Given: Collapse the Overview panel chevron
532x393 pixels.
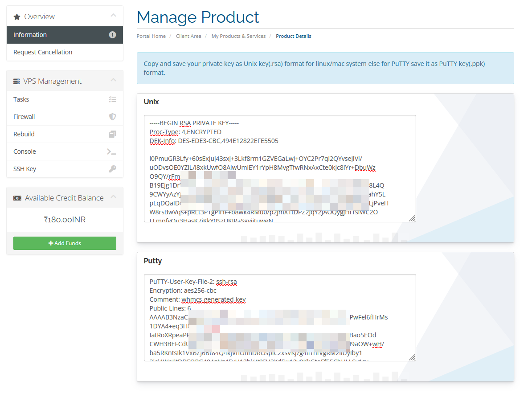Looking at the screenshot, I should (113, 15).
